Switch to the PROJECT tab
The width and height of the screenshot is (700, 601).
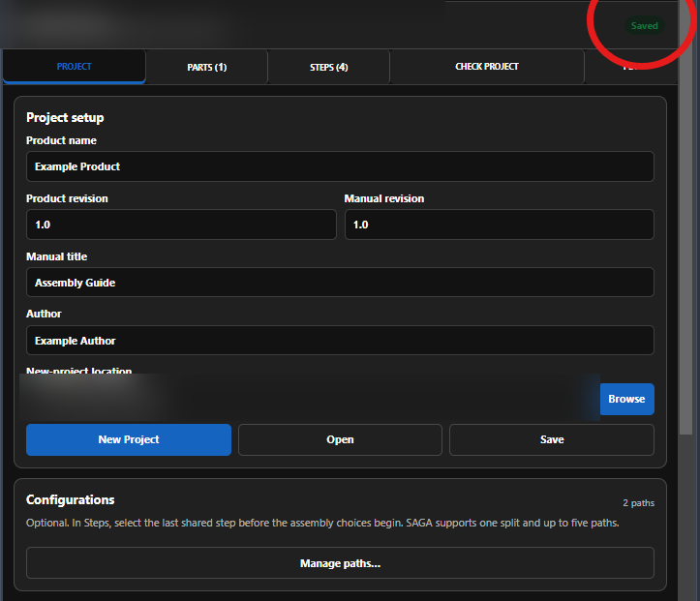click(x=75, y=67)
